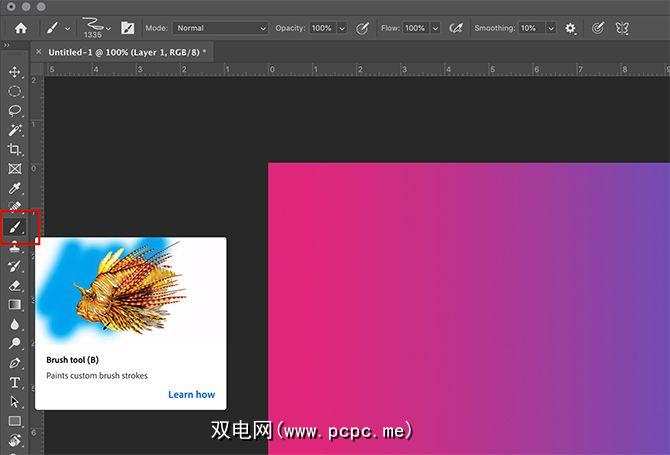
Task: Open the blending Mode dropdown
Action: click(219, 29)
